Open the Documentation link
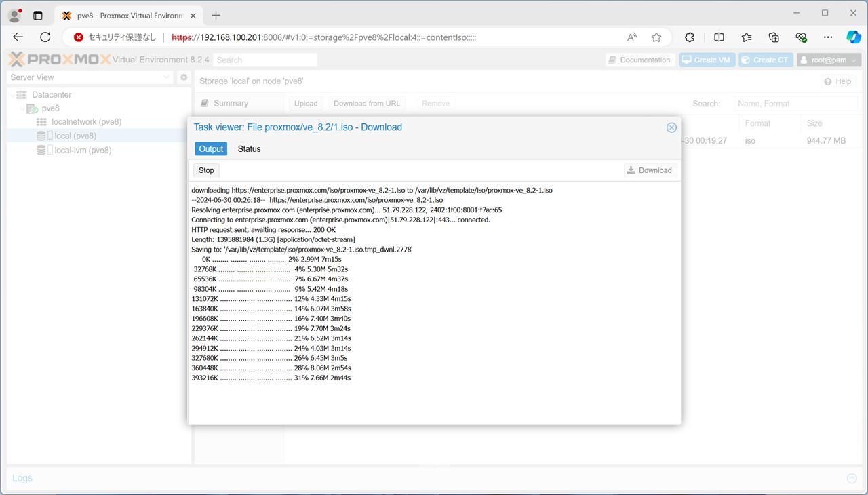This screenshot has width=868, height=495. click(639, 60)
